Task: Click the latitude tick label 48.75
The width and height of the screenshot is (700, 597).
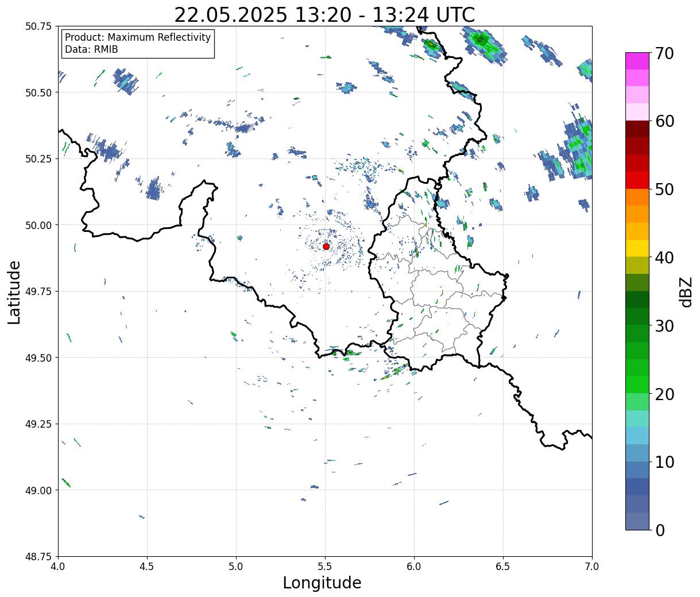Action: pyautogui.click(x=38, y=557)
